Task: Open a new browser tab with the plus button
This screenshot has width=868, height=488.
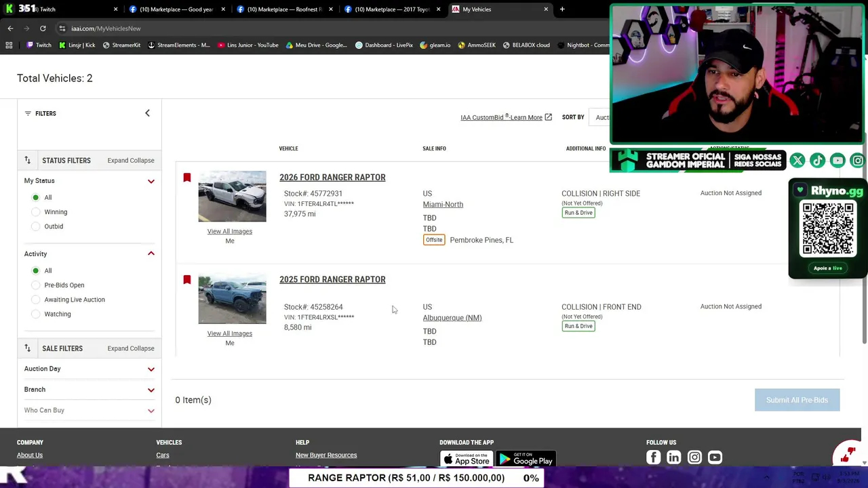Action: click(562, 9)
